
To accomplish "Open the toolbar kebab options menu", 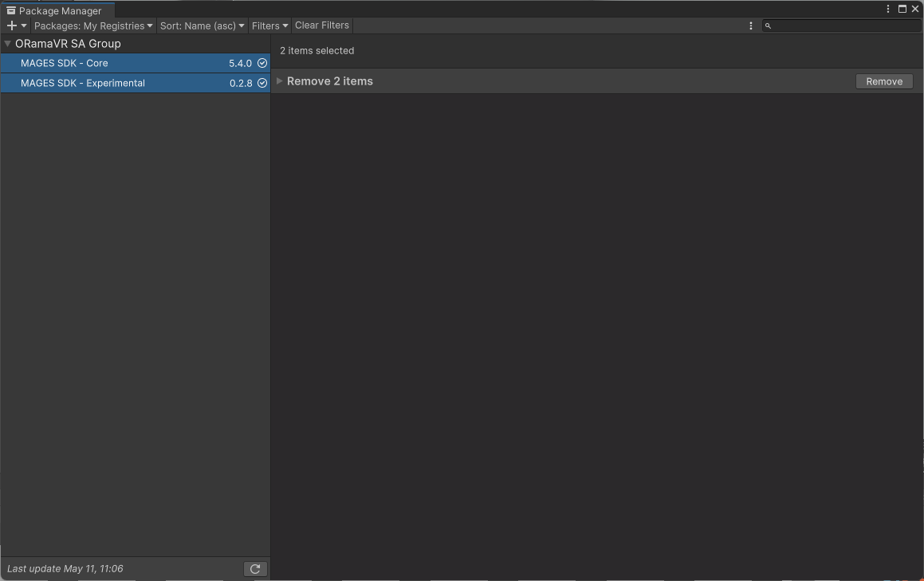I will [x=751, y=26].
